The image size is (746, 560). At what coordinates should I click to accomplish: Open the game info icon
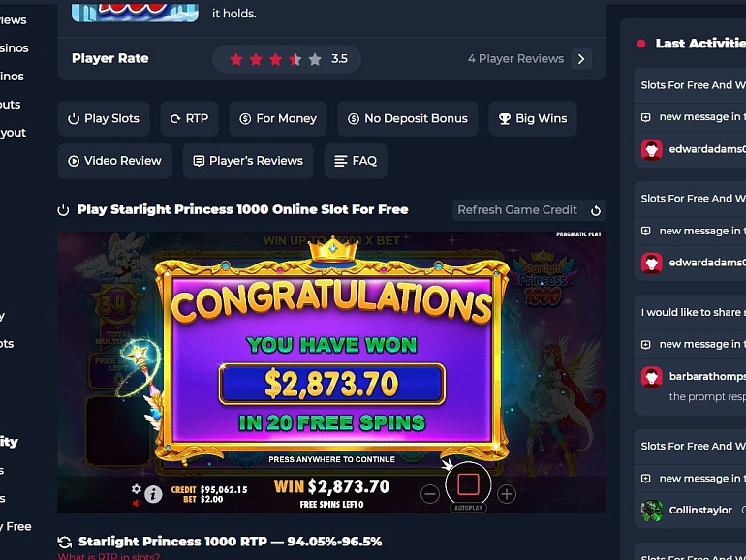[153, 495]
